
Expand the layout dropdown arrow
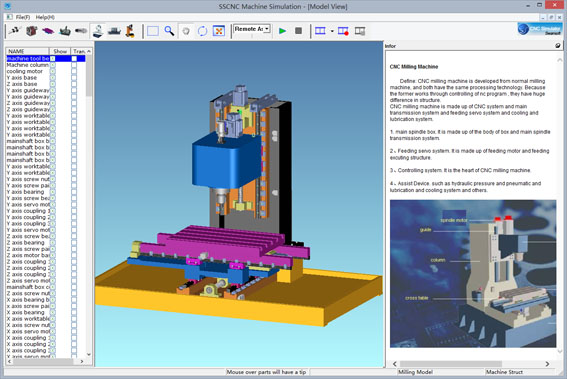[332, 31]
